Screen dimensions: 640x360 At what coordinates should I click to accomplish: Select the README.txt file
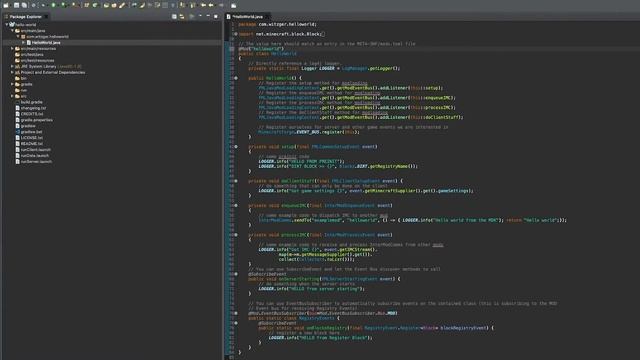tap(29, 144)
